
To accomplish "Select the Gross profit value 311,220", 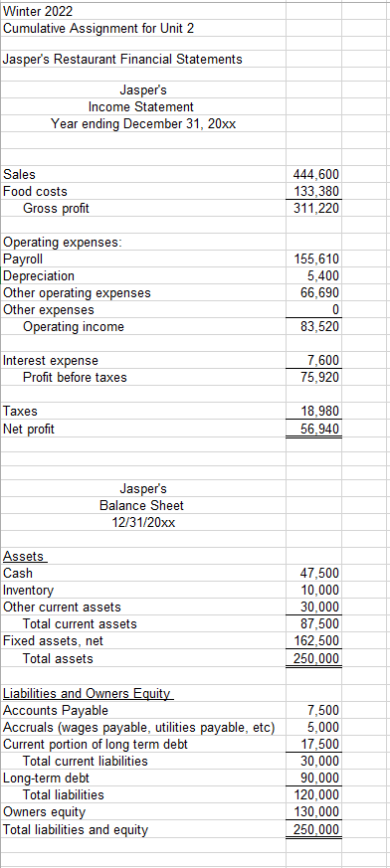I will pyautogui.click(x=313, y=209).
